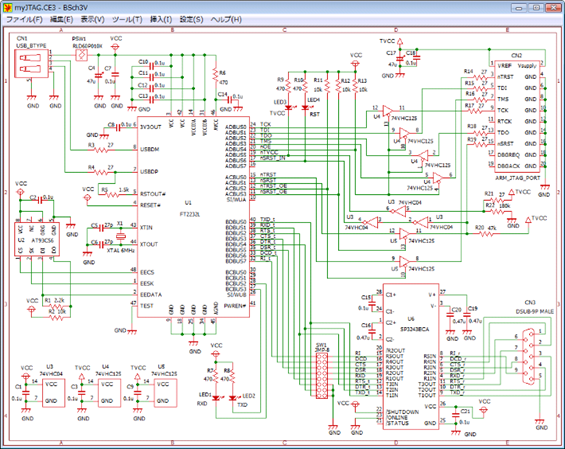Select capacitor C4 47u symbol
The height and width of the screenshot is (449, 565).
(98, 75)
